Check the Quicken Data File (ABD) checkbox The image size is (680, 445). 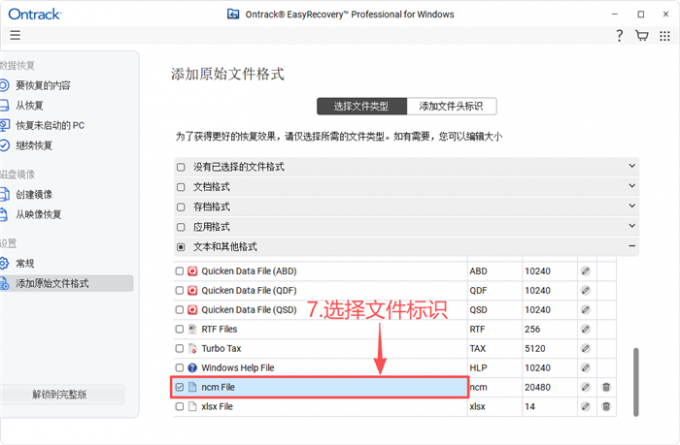point(180,271)
